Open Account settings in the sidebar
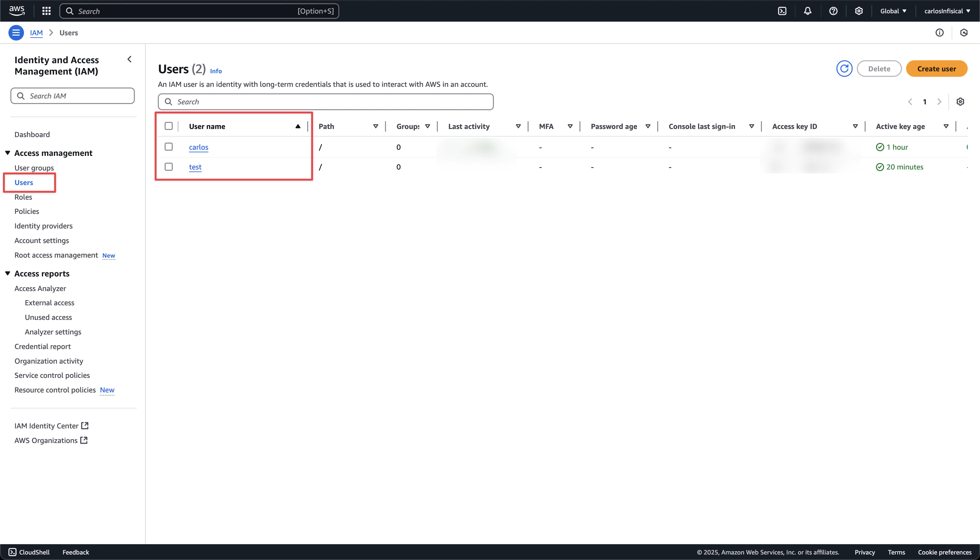 (x=42, y=241)
